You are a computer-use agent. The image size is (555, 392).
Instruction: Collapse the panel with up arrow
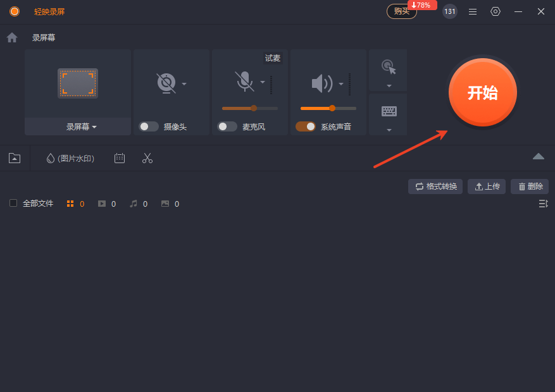coord(539,156)
